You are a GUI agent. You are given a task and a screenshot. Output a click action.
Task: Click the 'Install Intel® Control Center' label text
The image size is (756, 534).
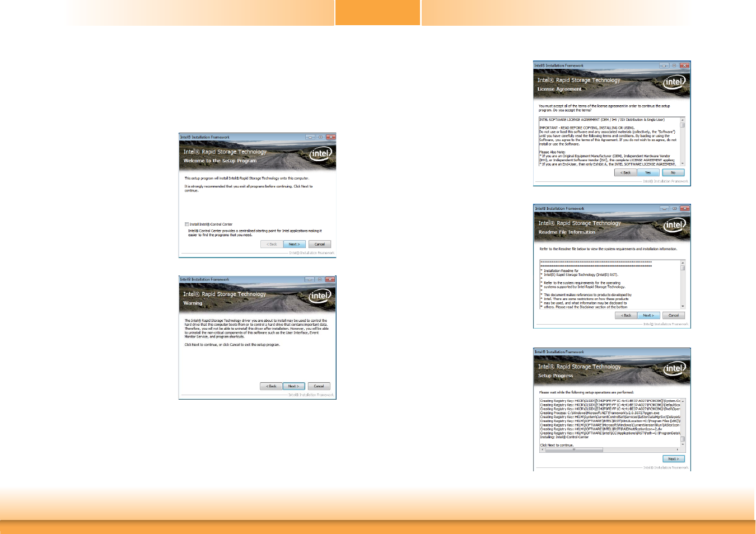(211, 224)
